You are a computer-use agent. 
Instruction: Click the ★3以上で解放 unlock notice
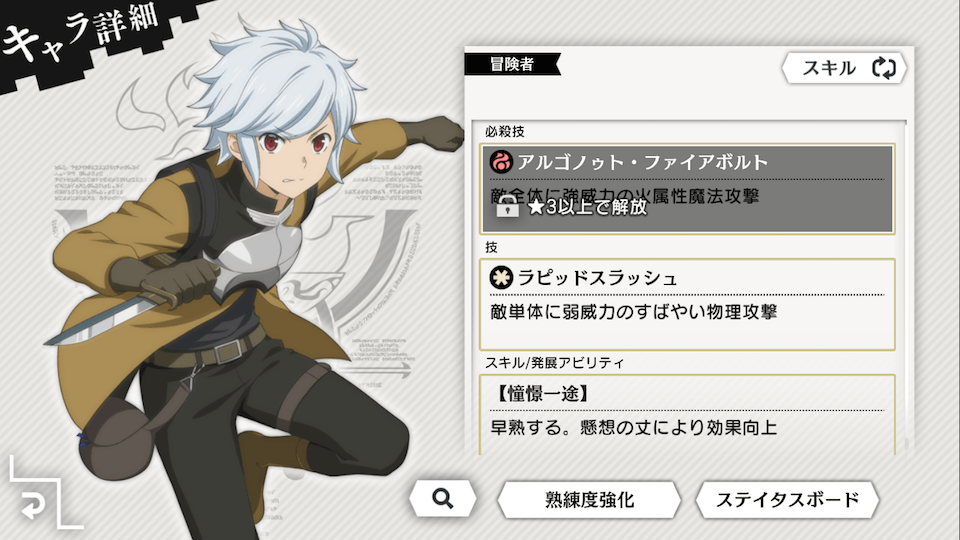[587, 207]
